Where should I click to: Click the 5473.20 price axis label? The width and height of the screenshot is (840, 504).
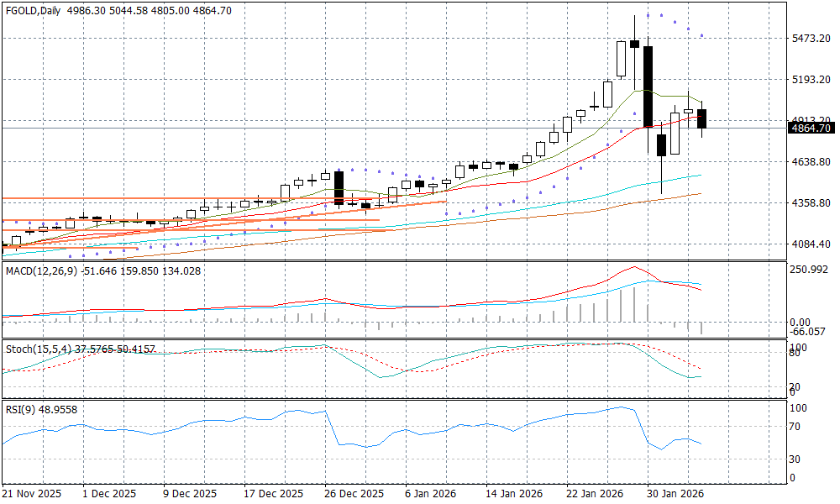811,39
